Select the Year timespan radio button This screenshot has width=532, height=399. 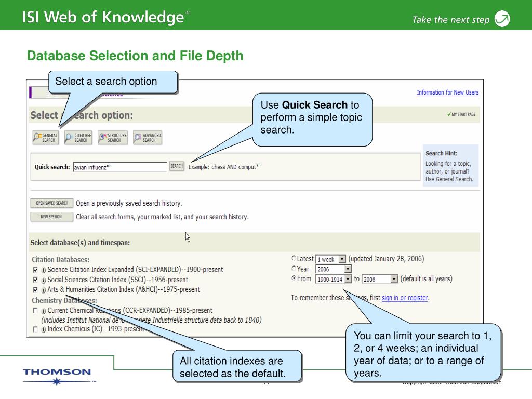[x=294, y=269]
